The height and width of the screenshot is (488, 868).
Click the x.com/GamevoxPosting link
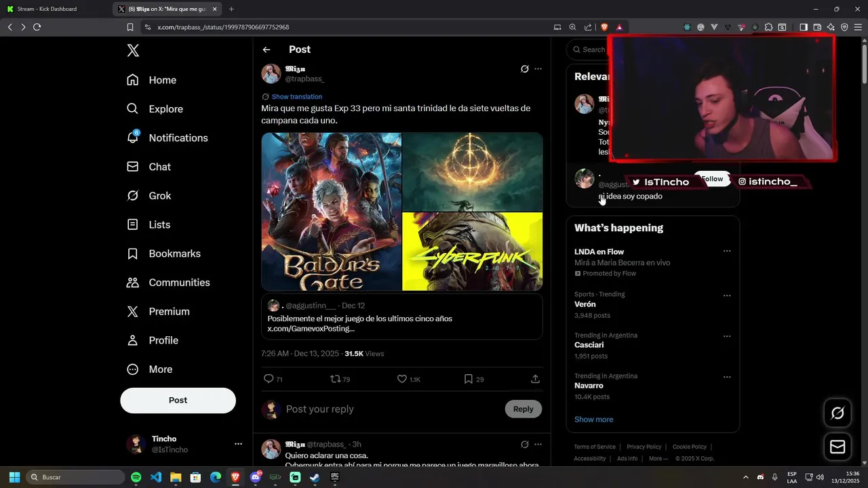tap(311, 329)
